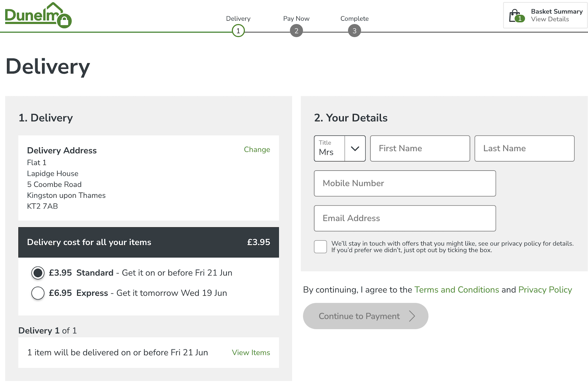
Task: Change the delivery address
Action: pyautogui.click(x=257, y=150)
